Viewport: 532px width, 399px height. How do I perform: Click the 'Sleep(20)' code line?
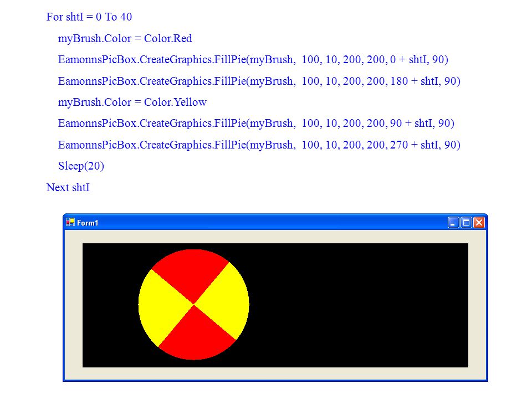tap(81, 166)
